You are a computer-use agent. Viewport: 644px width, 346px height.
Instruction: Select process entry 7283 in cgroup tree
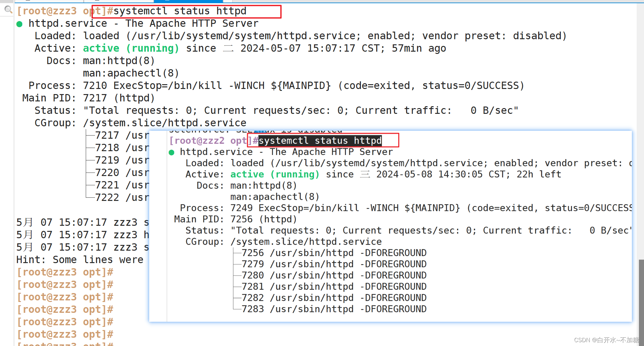point(333,309)
